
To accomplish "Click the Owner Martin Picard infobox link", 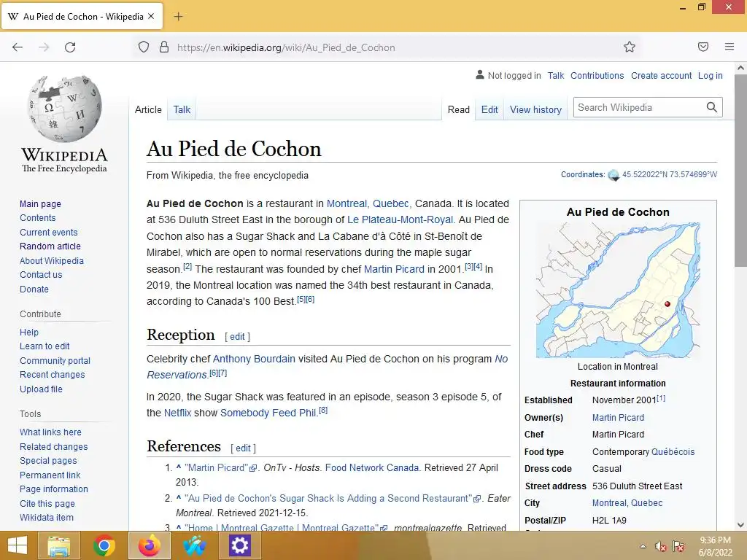I will click(618, 418).
